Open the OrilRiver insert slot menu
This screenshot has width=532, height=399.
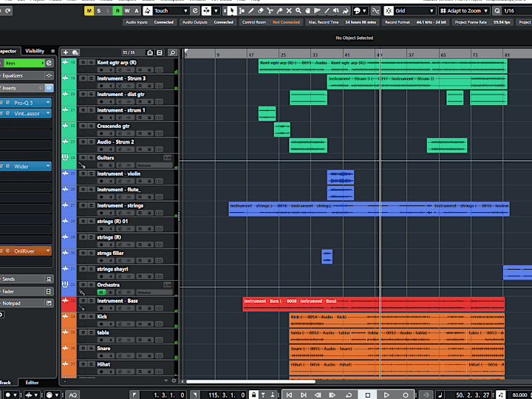tap(48, 251)
